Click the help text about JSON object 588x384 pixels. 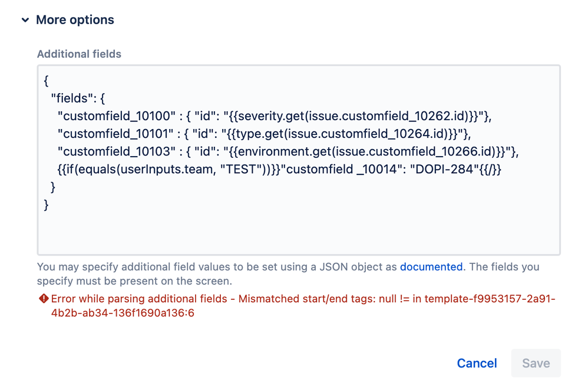tap(218, 267)
